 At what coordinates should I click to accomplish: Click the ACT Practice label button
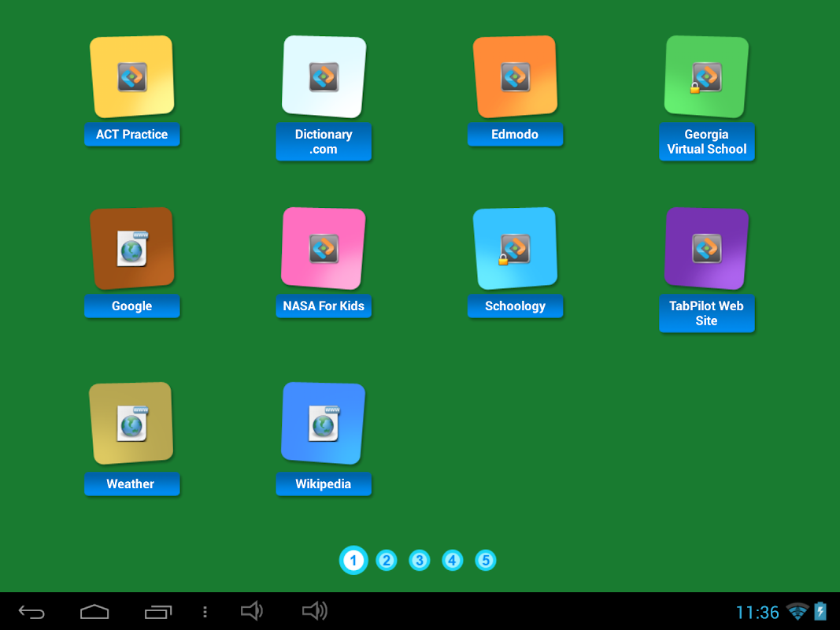[x=131, y=135]
